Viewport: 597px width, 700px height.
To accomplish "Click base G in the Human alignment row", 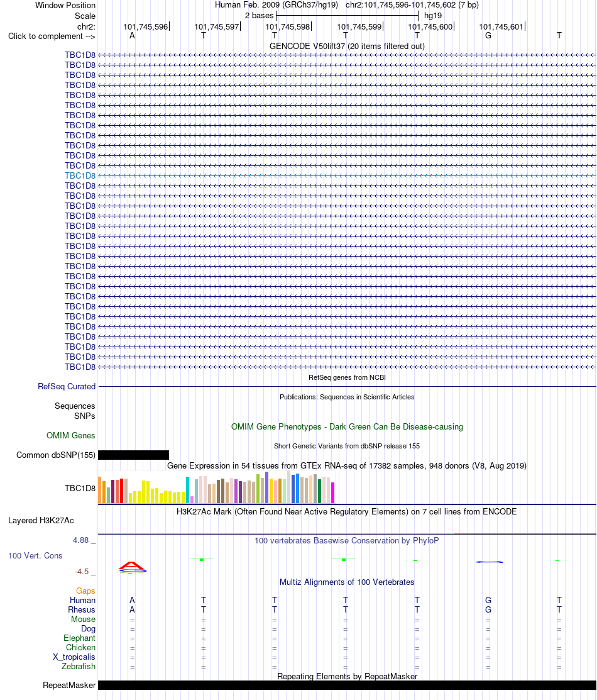I will (488, 601).
